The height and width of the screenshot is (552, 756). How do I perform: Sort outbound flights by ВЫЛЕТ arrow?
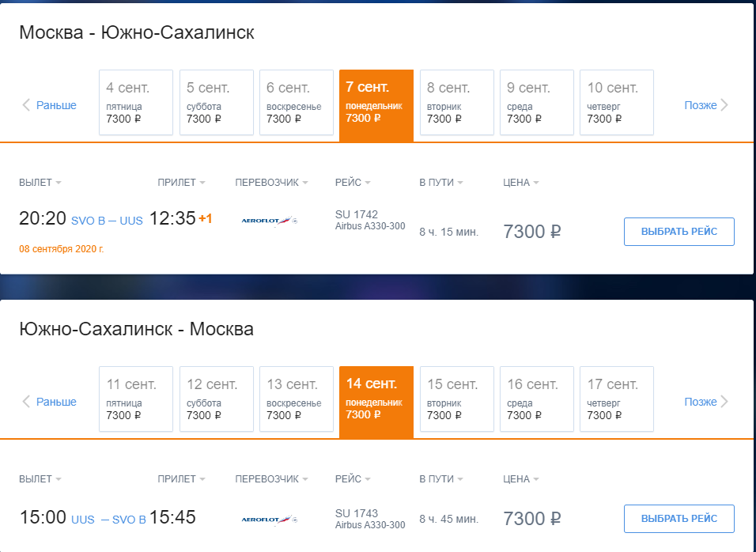(x=59, y=183)
